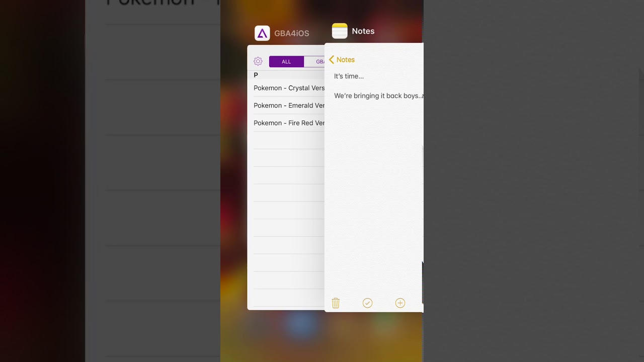
Task: Open GBA4iOS settings gear
Action: point(258,61)
